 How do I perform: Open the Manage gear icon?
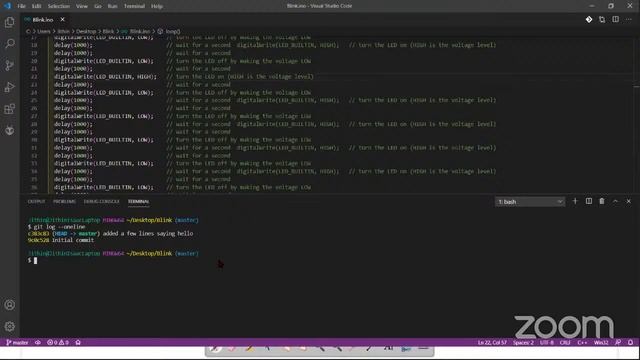(x=10, y=327)
